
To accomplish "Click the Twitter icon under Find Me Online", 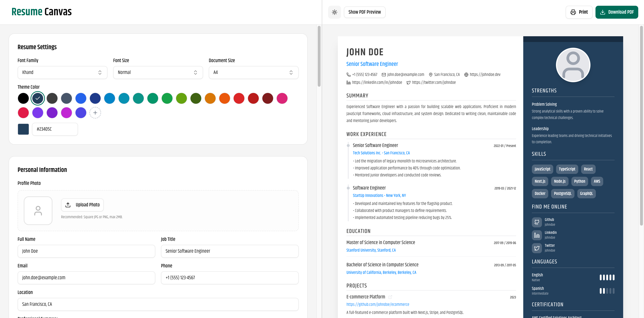I will 537,248.
